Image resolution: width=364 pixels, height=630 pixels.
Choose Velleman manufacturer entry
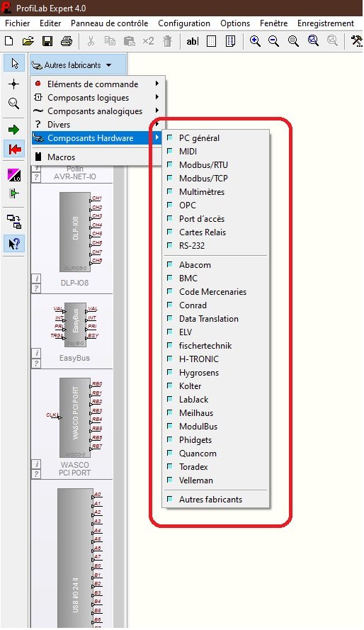point(216,480)
